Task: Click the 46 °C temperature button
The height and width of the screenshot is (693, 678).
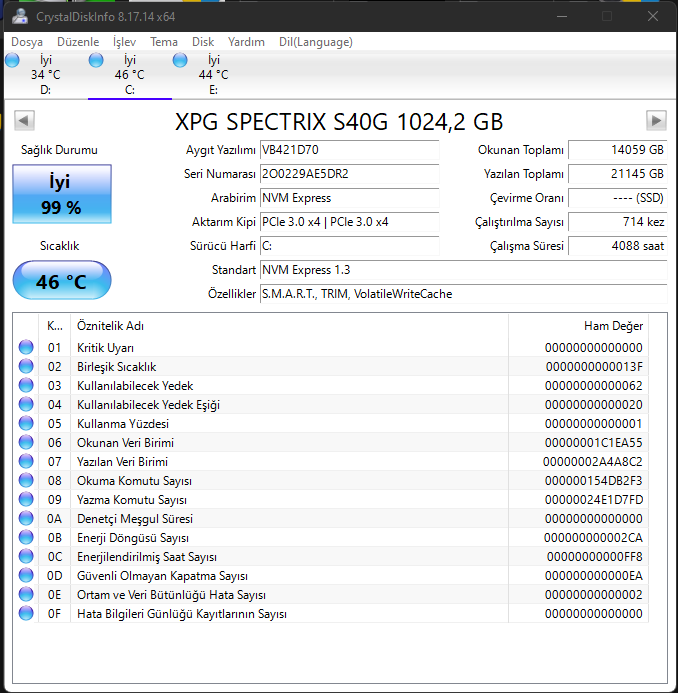Action: (x=62, y=280)
